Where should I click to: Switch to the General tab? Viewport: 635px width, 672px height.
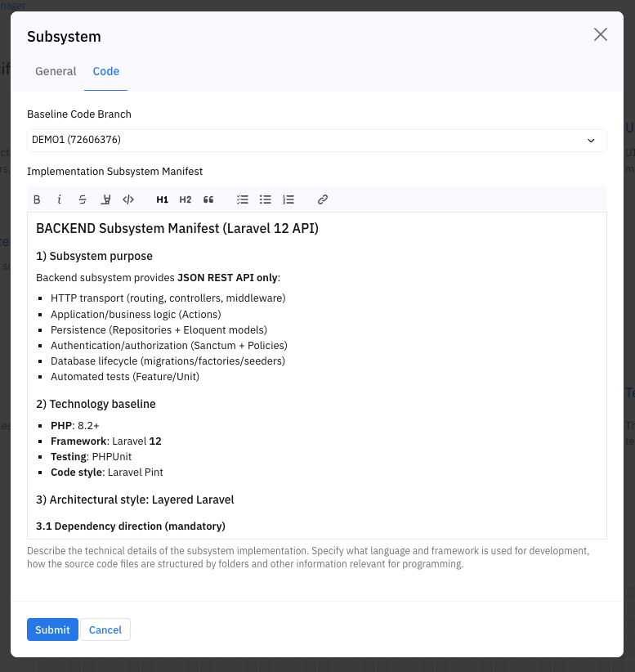point(56,71)
